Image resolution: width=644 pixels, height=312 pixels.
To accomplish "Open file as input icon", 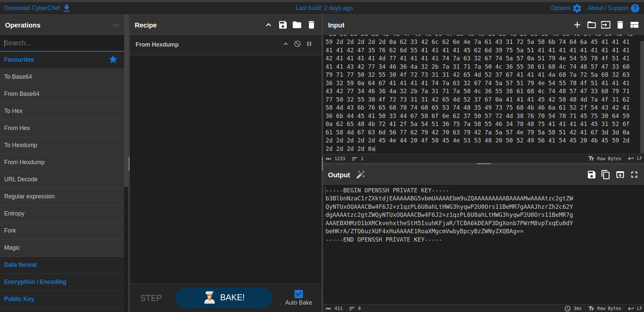I will pyautogui.click(x=606, y=25).
